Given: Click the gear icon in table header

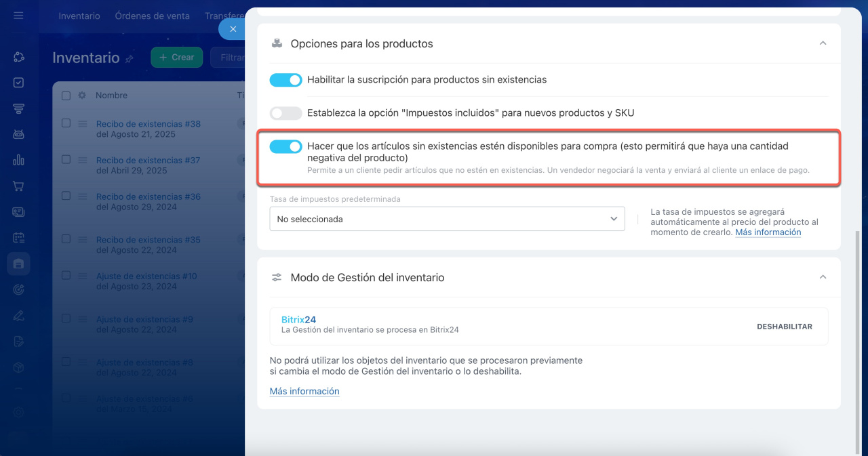Looking at the screenshot, I should [82, 96].
